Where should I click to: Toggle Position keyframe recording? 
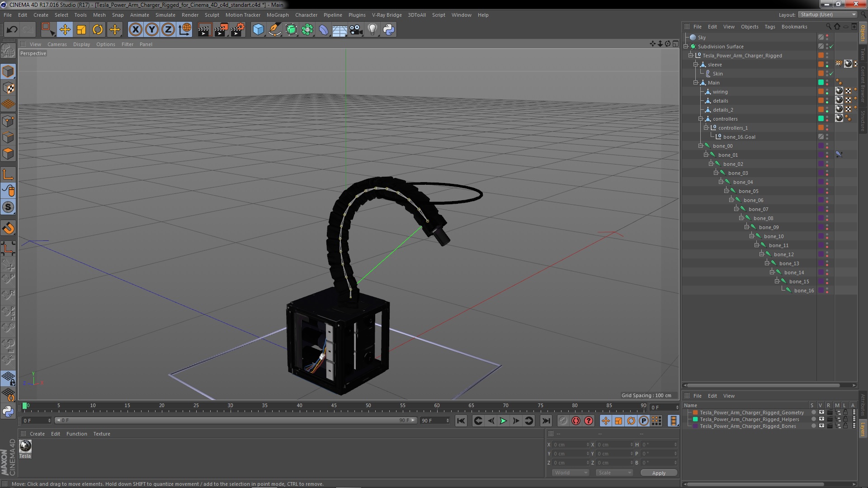605,421
